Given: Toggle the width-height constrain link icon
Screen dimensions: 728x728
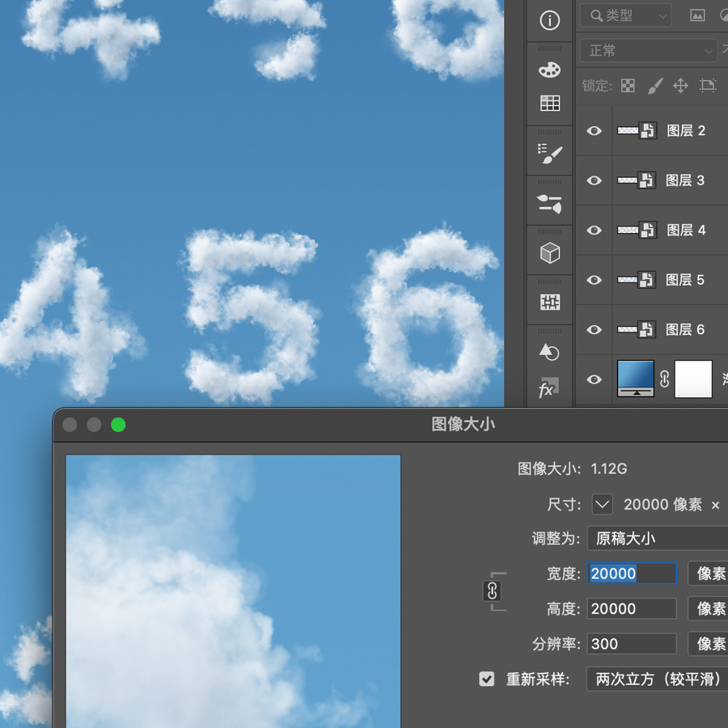Looking at the screenshot, I should (493, 591).
